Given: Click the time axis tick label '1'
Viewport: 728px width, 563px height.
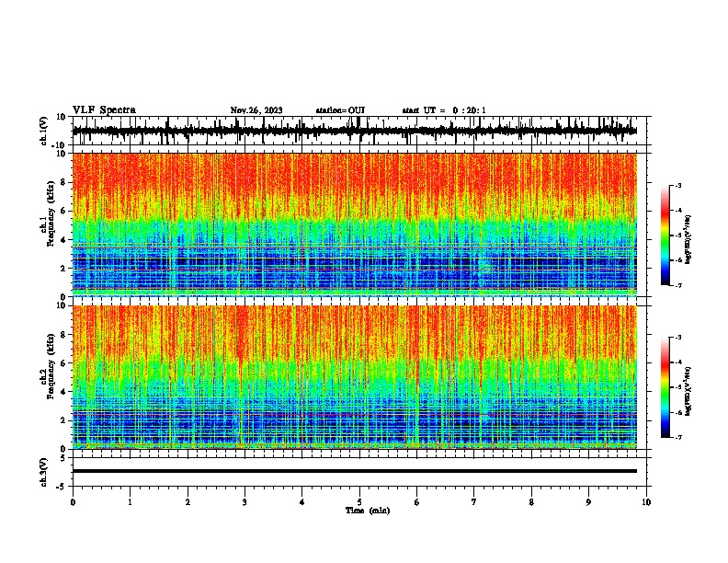Looking at the screenshot, I should [131, 502].
